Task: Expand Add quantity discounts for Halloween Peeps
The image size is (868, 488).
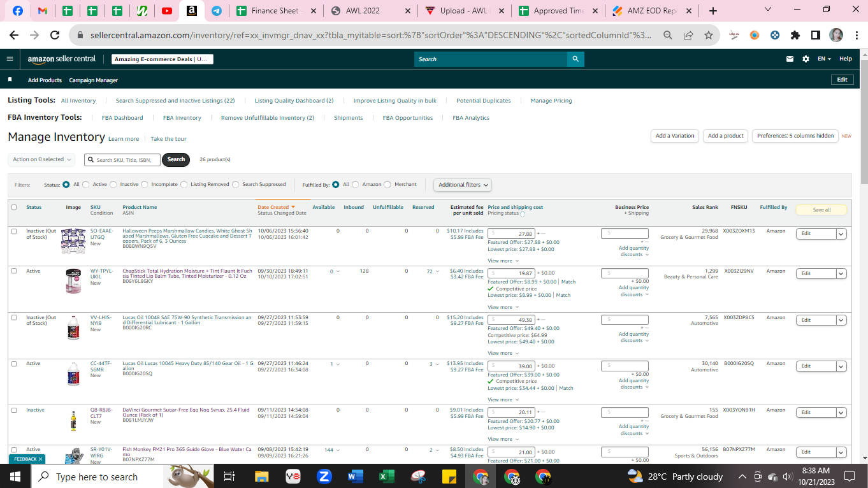Action: (634, 251)
